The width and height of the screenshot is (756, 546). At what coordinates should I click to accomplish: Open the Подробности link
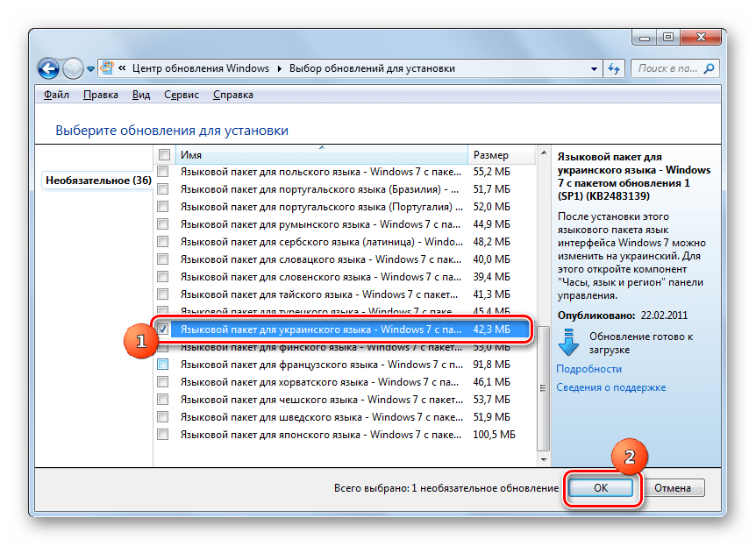click(587, 369)
